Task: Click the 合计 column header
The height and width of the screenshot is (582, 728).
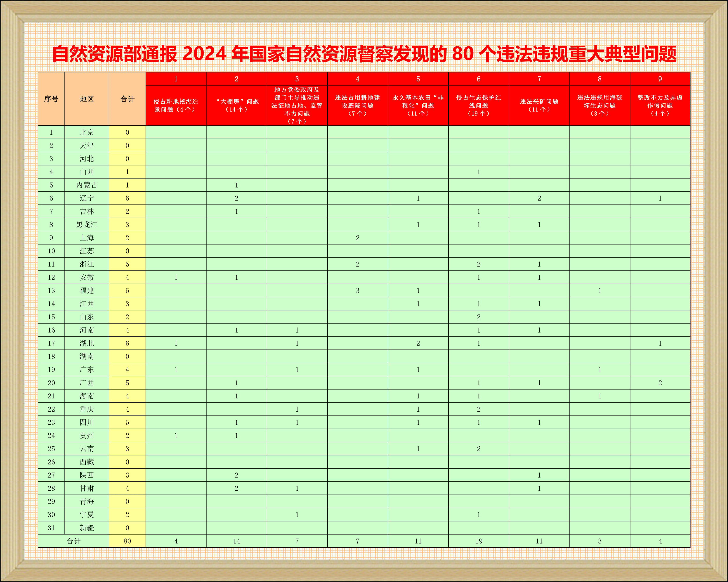Action: coord(127,99)
